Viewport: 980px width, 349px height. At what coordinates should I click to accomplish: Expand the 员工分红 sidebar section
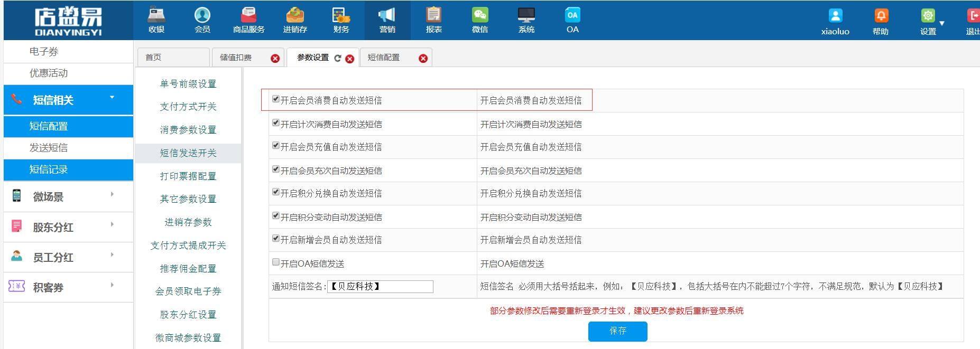pos(68,257)
